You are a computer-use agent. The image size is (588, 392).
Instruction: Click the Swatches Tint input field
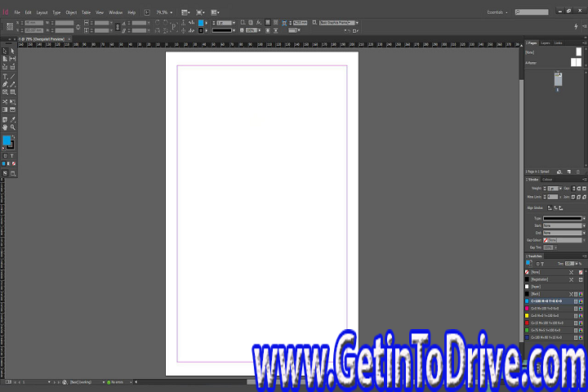(x=569, y=264)
